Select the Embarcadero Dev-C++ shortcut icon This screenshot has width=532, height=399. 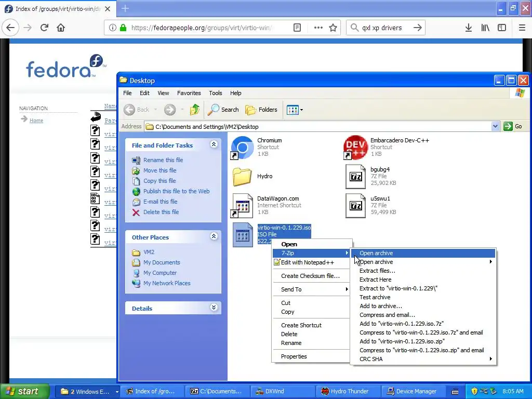coord(355,147)
